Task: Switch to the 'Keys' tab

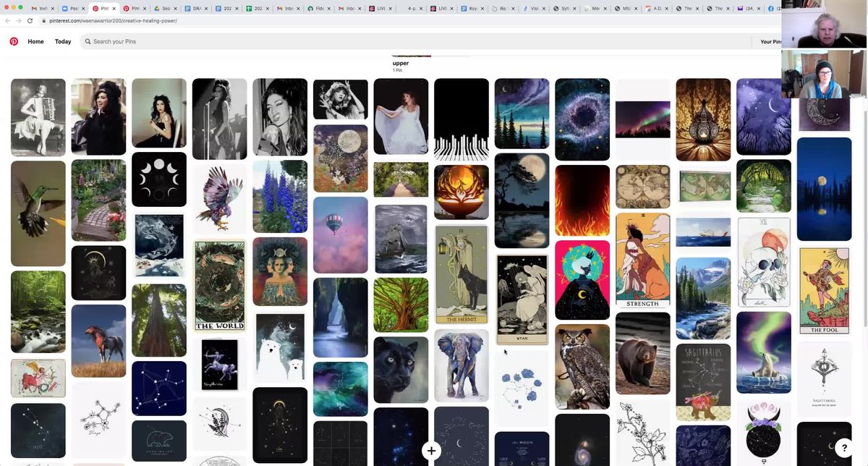Action: [473, 9]
